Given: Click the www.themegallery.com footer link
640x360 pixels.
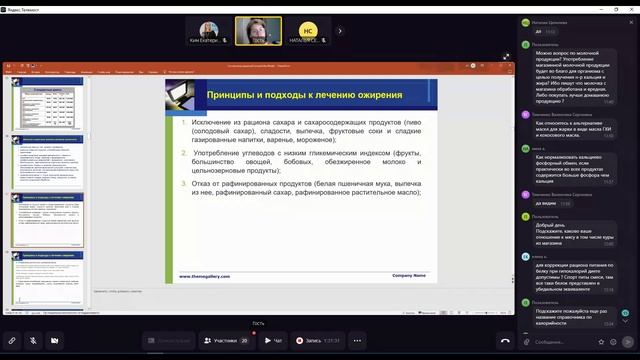Looking at the screenshot, I should (x=204, y=276).
